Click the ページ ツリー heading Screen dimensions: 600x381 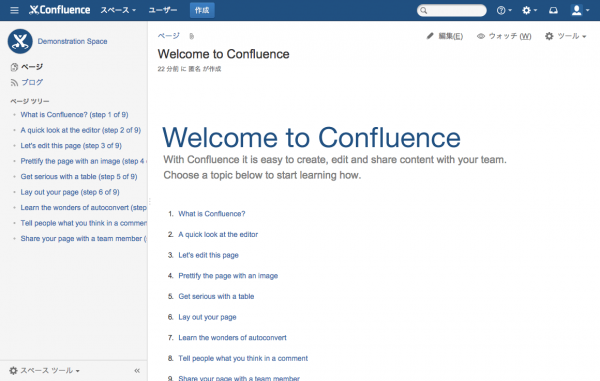[x=30, y=101]
